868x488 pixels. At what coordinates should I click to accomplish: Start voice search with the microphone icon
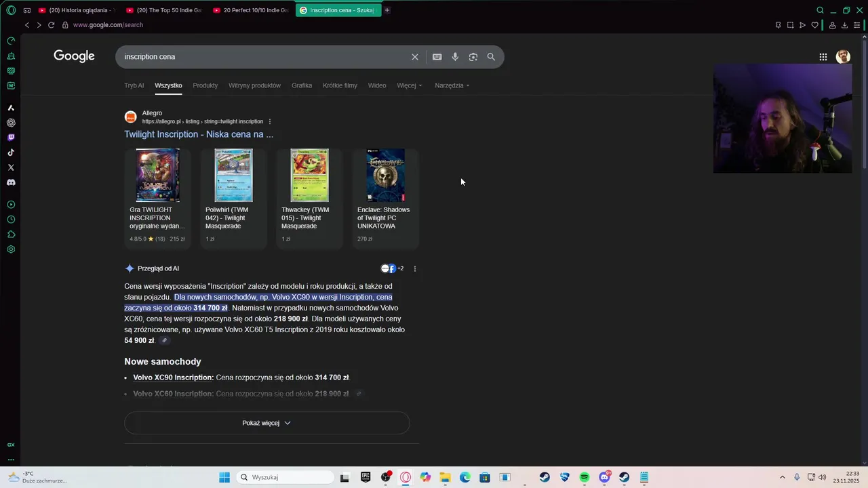455,57
